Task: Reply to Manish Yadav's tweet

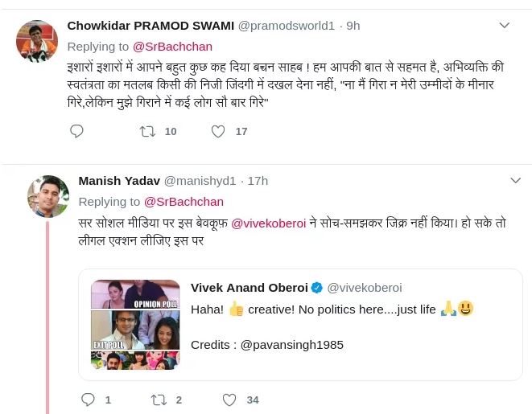Action: click(x=89, y=400)
